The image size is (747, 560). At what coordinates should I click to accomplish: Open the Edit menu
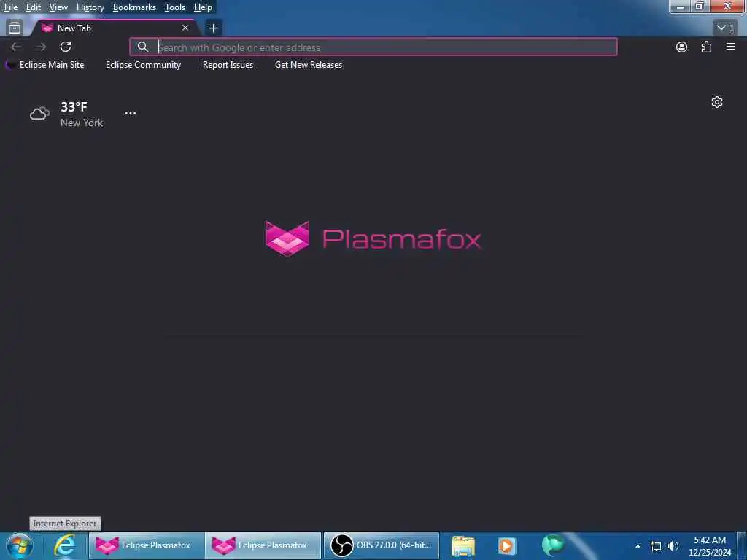click(33, 7)
